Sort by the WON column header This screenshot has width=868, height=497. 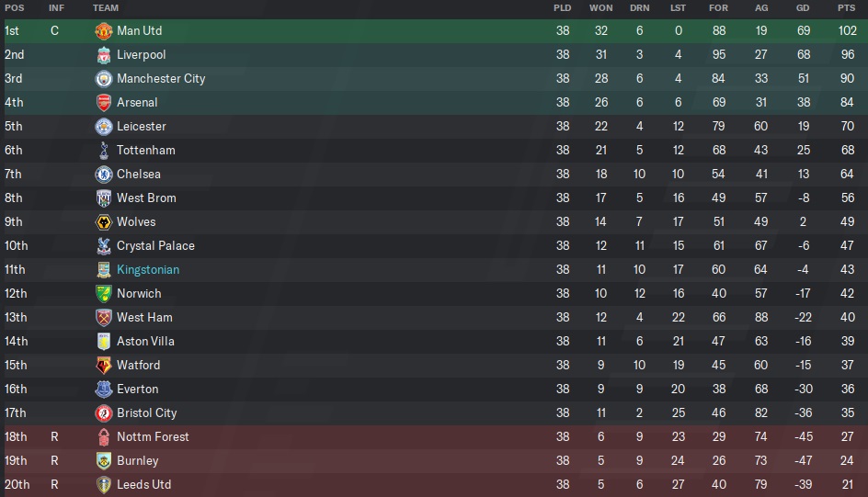600,8
